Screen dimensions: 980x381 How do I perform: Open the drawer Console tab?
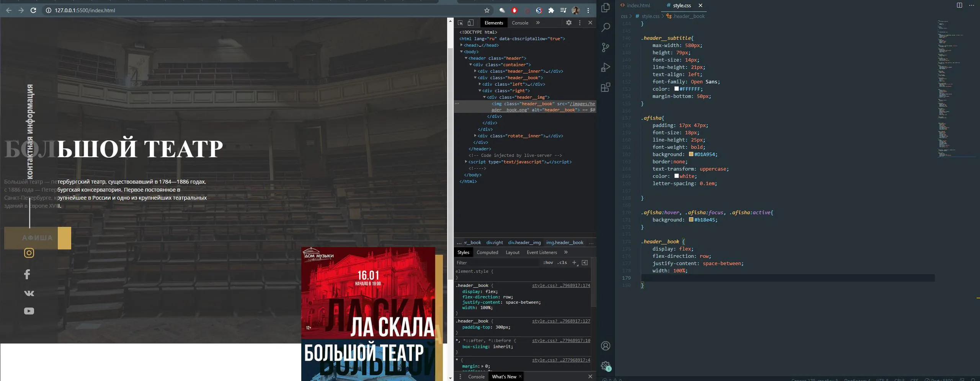[476, 377]
